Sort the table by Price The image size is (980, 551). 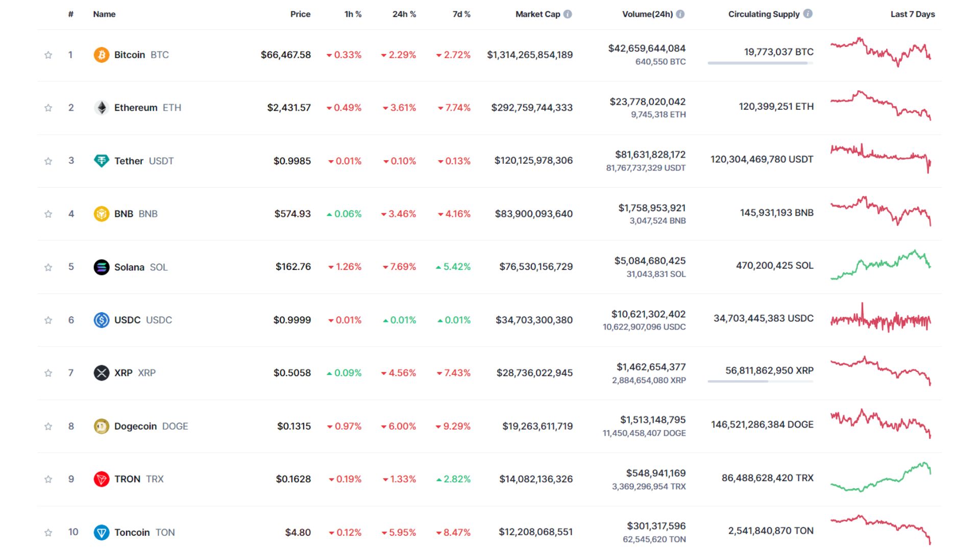coord(301,14)
